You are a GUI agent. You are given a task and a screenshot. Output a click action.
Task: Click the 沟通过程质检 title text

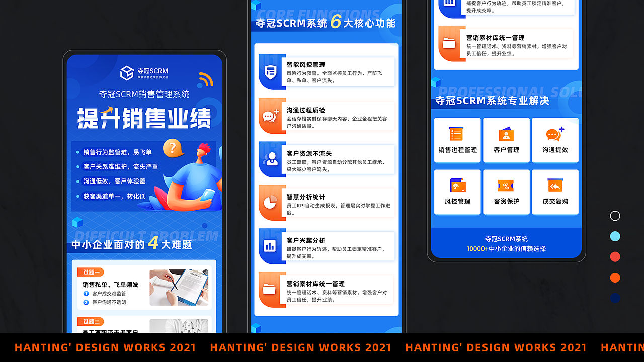point(306,110)
